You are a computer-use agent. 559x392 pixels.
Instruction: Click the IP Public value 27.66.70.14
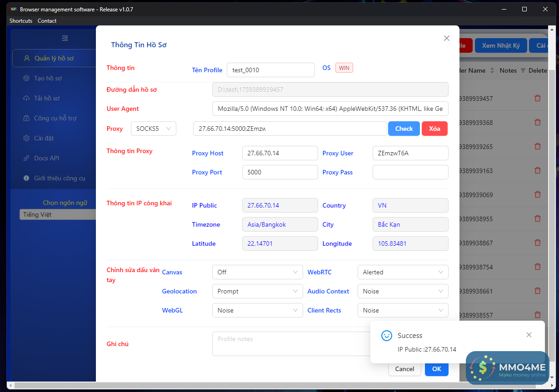[x=280, y=205]
